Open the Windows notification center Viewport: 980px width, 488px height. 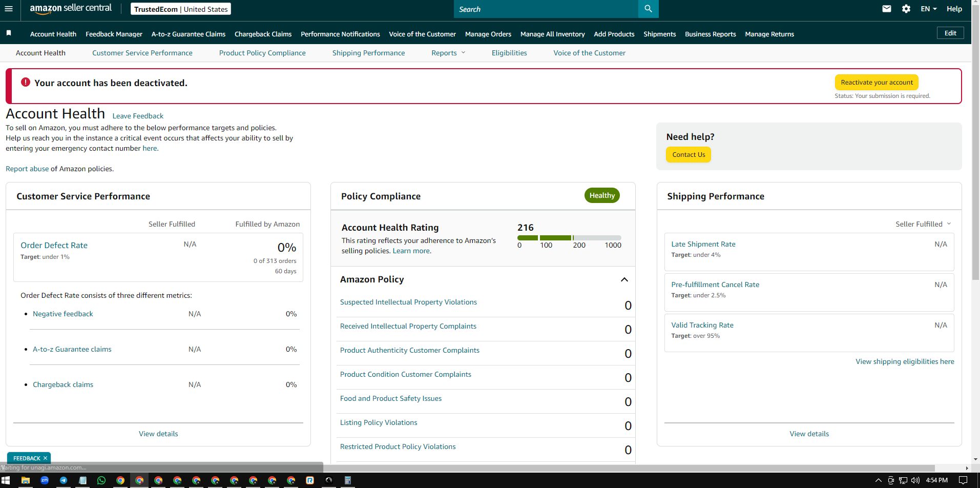pyautogui.click(x=963, y=480)
